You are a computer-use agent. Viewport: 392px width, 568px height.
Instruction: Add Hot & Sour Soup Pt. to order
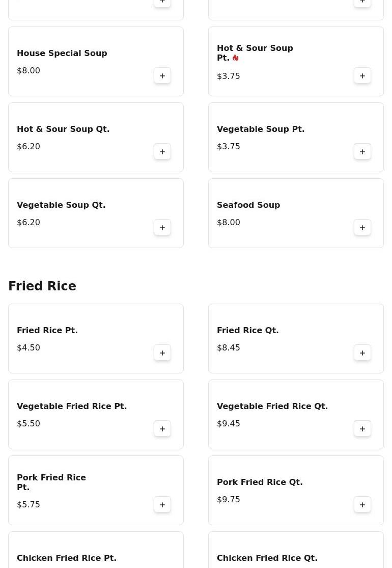(x=362, y=76)
